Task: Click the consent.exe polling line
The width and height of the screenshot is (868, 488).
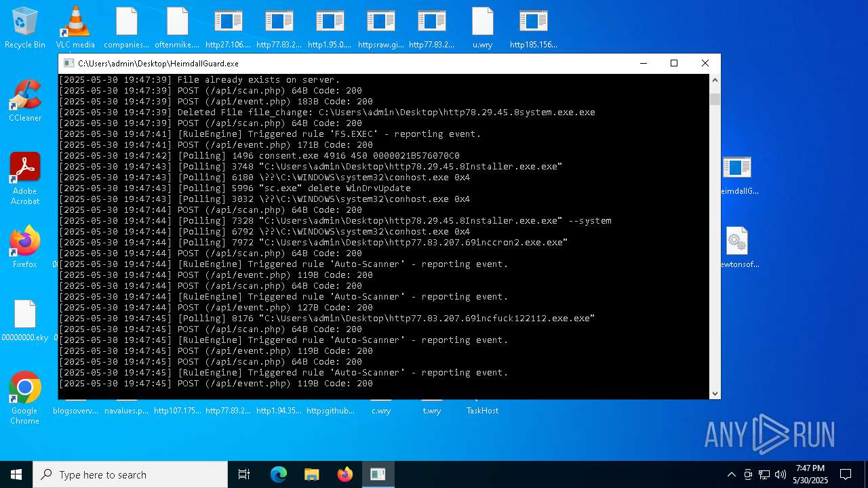Action: pos(259,156)
